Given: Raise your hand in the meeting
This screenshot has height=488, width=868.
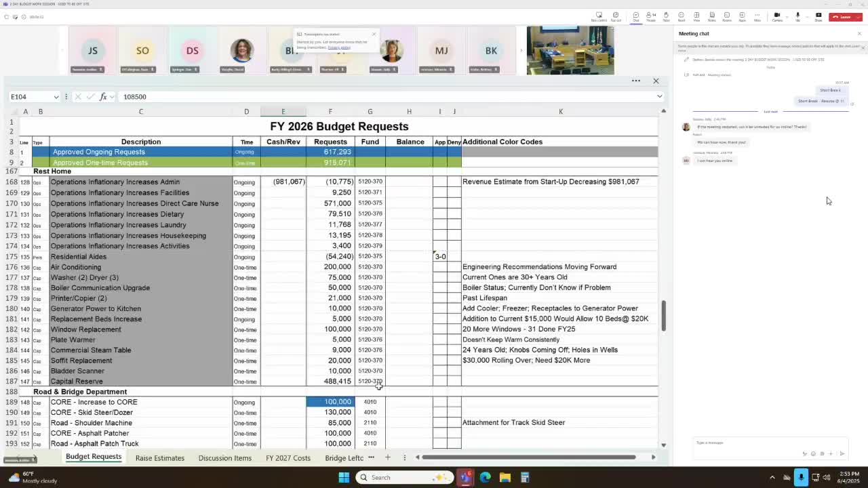Looking at the screenshot, I should [666, 16].
